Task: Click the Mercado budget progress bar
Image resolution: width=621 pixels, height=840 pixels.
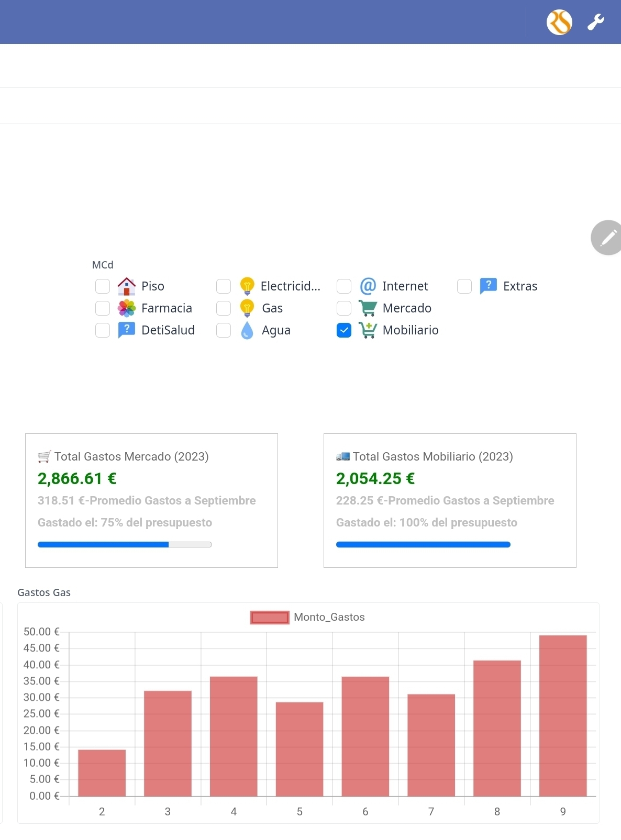Action: [x=125, y=545]
